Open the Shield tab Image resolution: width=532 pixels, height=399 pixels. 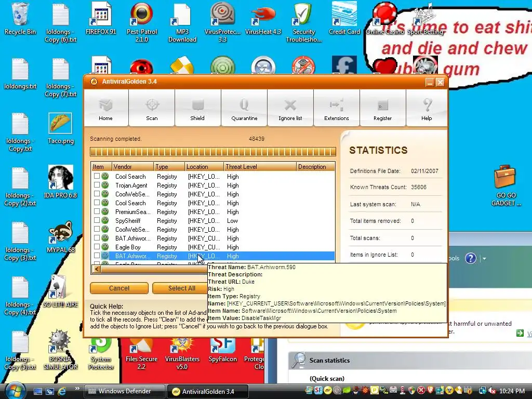[197, 108]
